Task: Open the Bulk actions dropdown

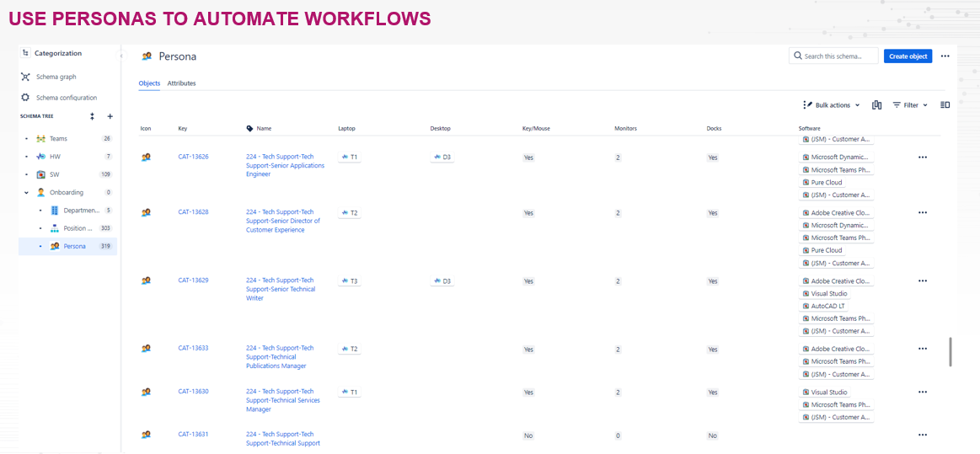Action: pyautogui.click(x=832, y=105)
